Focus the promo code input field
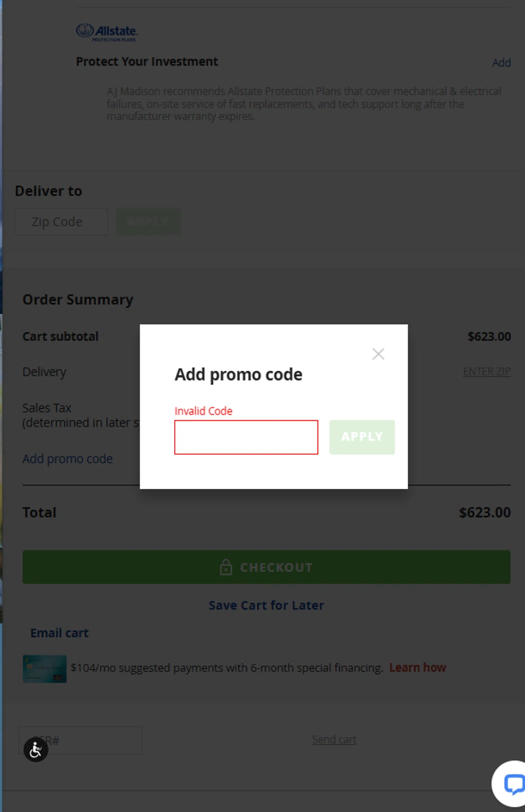This screenshot has width=525, height=812. 246,437
